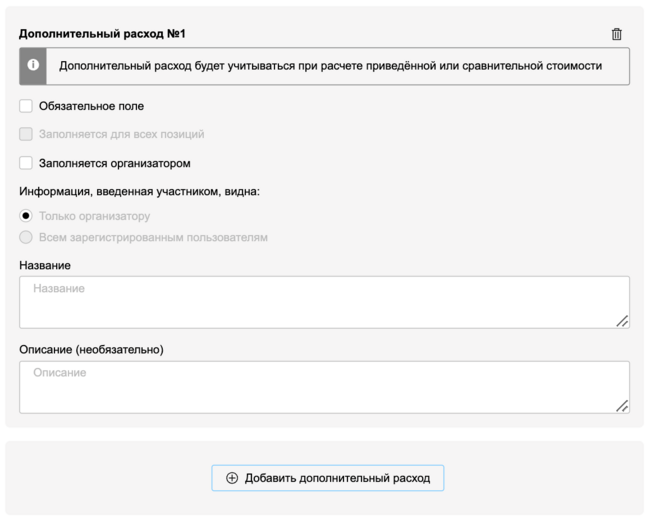650x524 pixels.
Task: Click the "Информация, введенная участником, видна:" caption
Action: (139, 191)
